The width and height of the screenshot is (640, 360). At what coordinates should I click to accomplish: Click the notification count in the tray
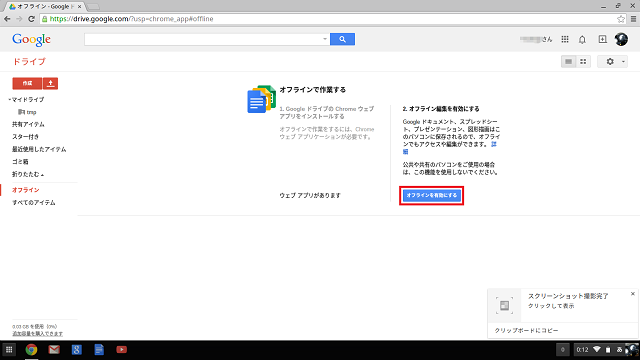point(563,350)
